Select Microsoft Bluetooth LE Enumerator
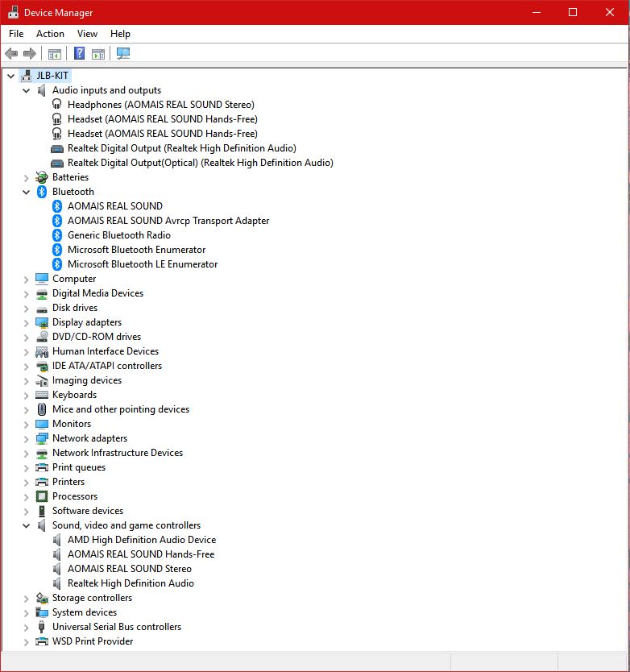The height and width of the screenshot is (672, 630). [143, 264]
